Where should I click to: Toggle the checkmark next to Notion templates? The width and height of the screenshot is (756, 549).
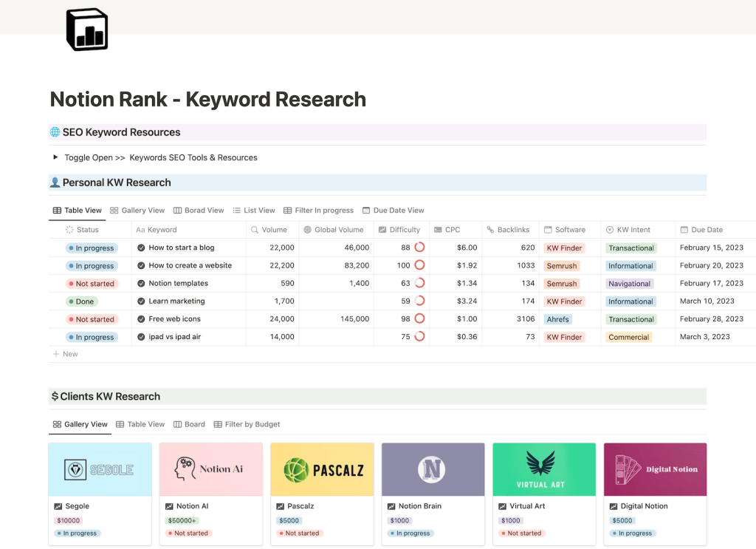pyautogui.click(x=142, y=284)
